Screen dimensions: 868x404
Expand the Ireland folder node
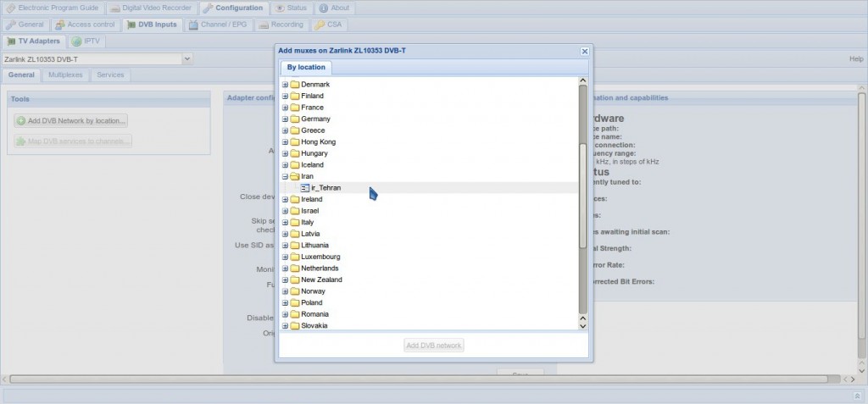(x=285, y=199)
